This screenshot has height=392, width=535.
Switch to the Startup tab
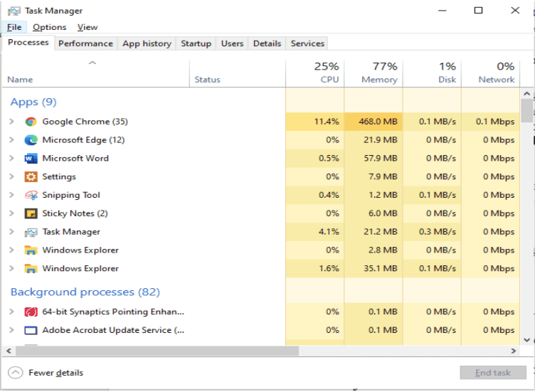pyautogui.click(x=196, y=43)
